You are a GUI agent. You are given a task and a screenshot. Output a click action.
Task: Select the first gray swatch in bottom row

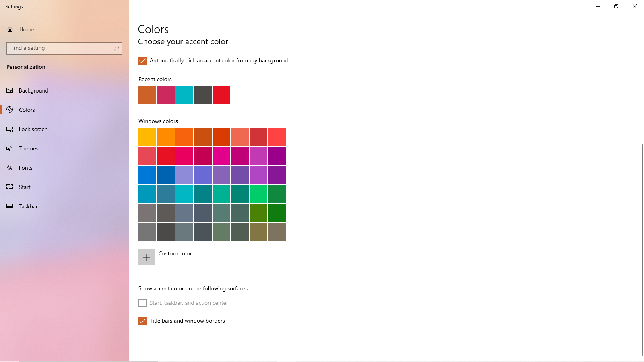coord(147,232)
